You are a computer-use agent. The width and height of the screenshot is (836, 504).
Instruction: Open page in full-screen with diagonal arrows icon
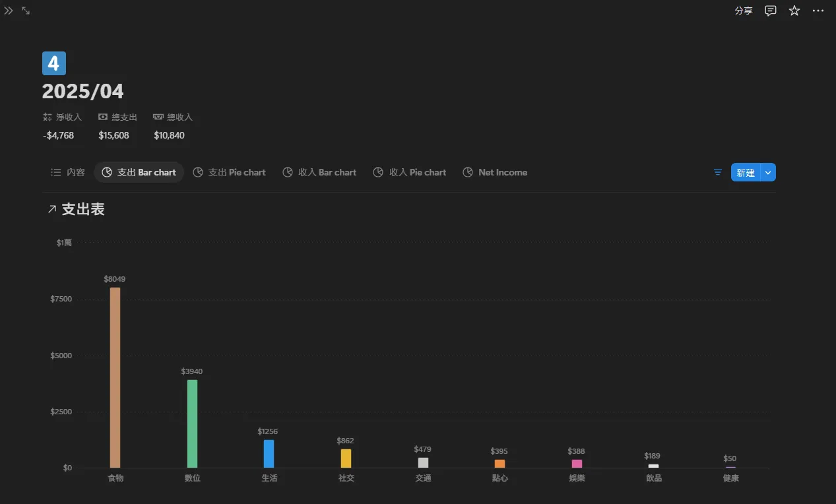click(x=26, y=11)
